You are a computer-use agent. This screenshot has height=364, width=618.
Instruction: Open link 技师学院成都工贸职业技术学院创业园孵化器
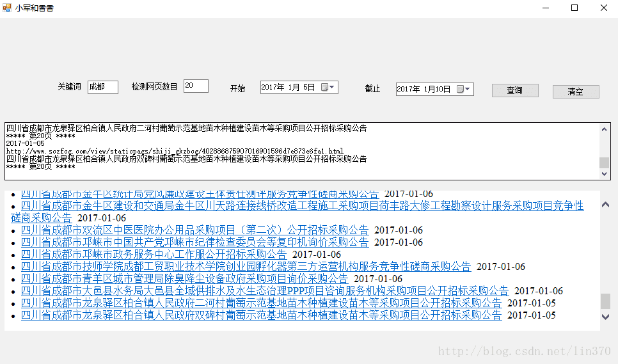[246, 267]
